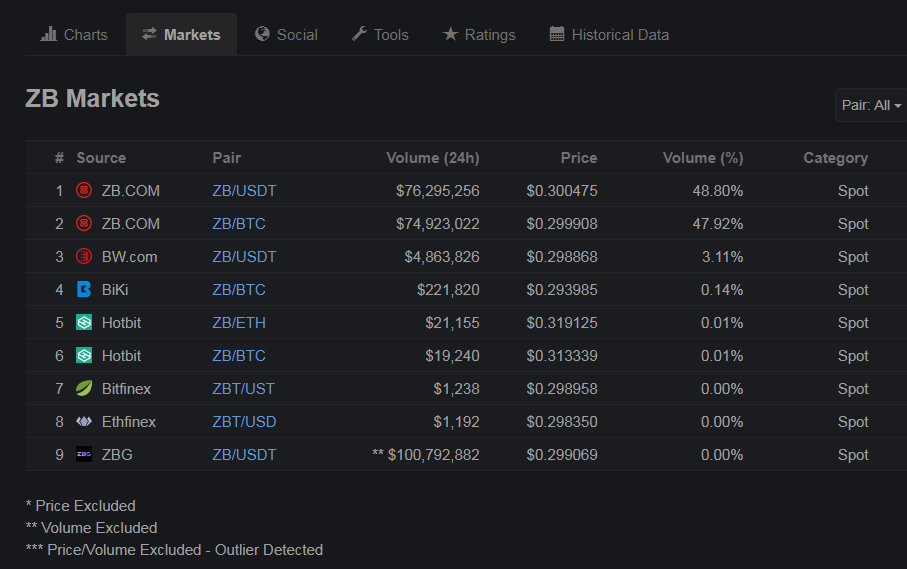This screenshot has height=569, width=907.
Task: Click the $76,295,256 volume value
Action: [438, 191]
